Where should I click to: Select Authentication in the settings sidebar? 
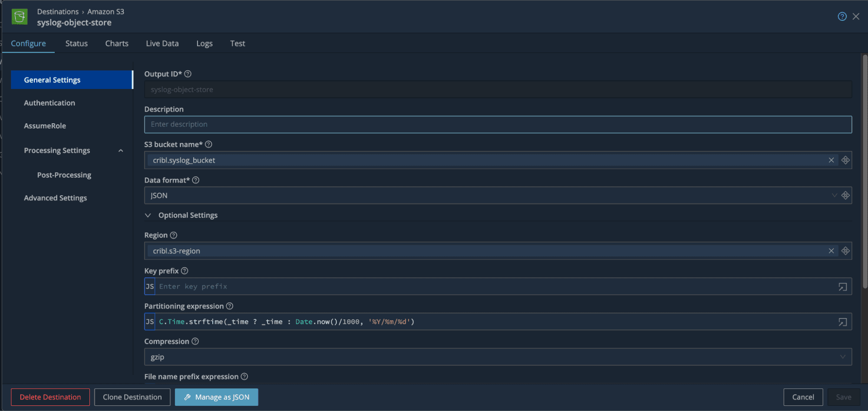49,103
